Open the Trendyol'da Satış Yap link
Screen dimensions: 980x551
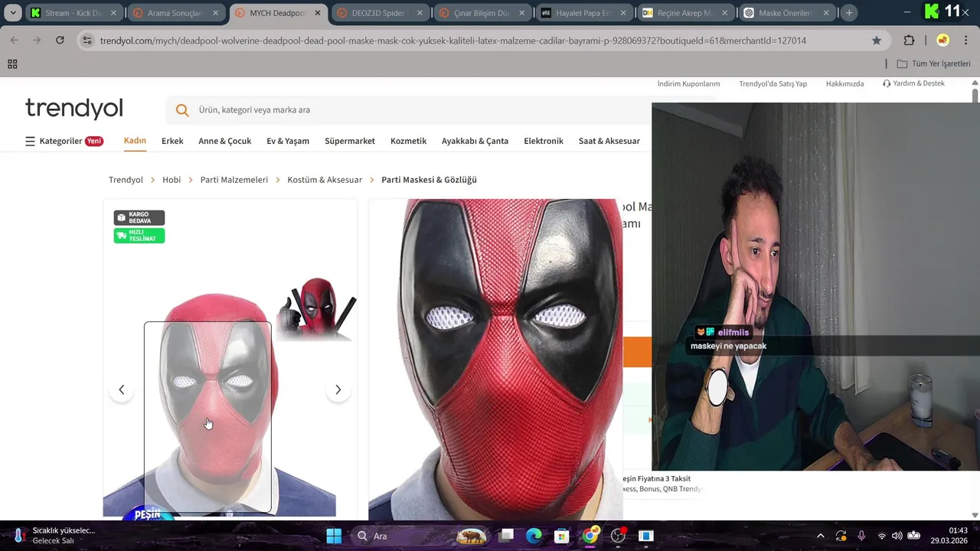[x=773, y=83]
